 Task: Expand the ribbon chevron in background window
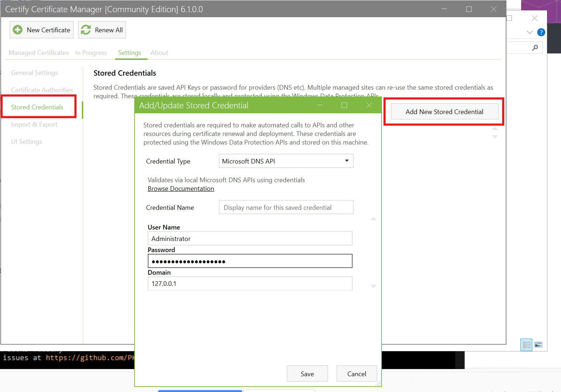tap(529, 32)
